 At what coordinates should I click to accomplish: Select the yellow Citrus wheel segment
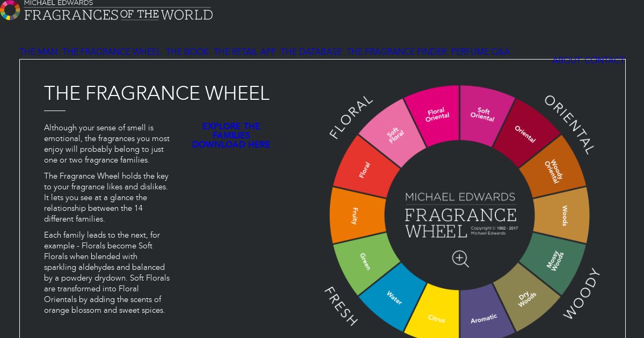(436, 318)
